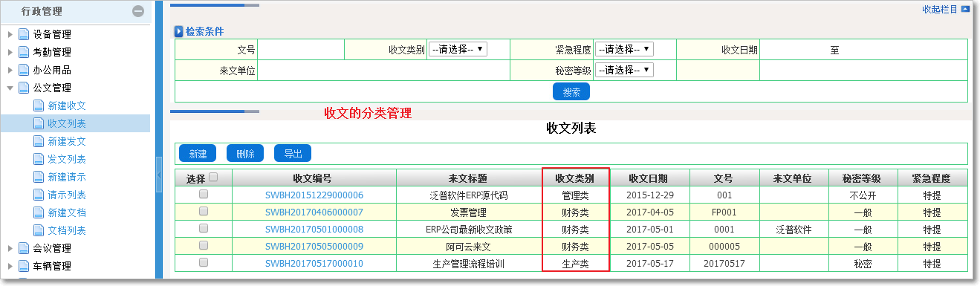Click the 公文管理 document icon

coord(24,88)
